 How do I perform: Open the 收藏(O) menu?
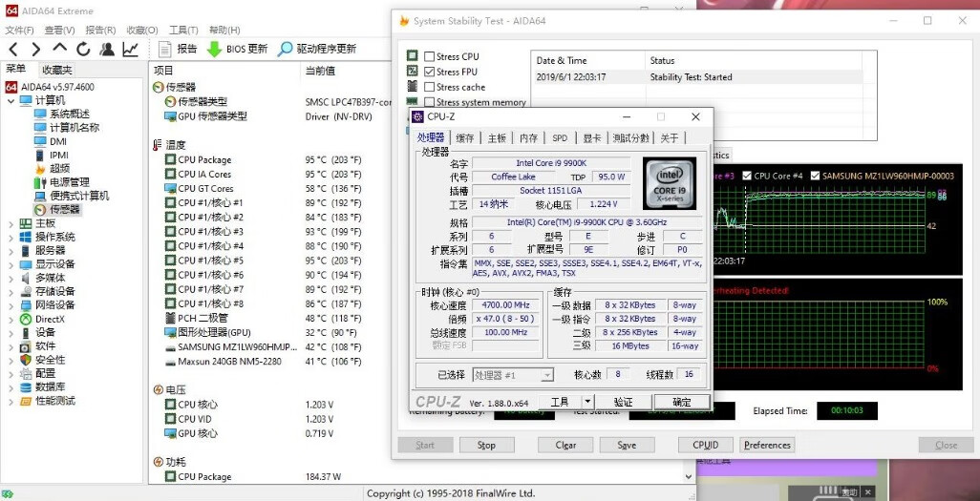142,30
